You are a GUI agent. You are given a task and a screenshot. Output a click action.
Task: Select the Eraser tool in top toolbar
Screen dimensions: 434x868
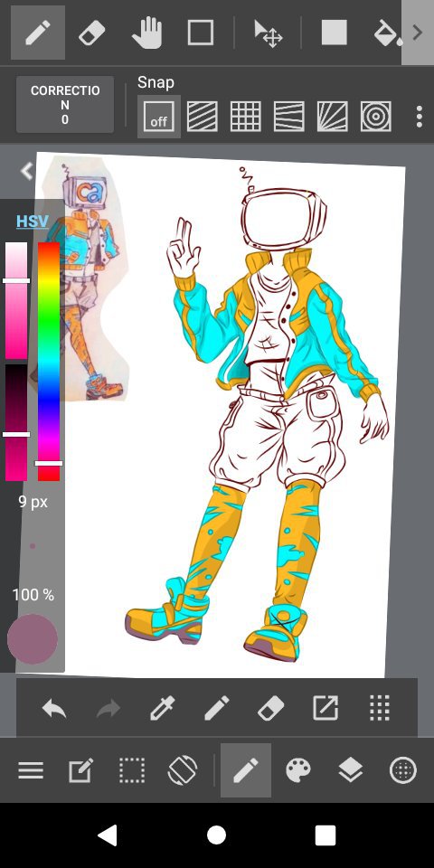pyautogui.click(x=92, y=33)
